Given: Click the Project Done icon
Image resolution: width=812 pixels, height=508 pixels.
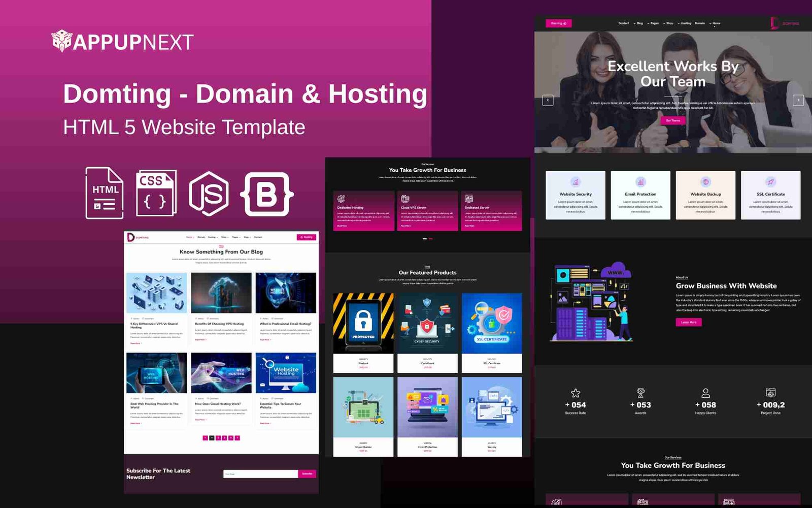Looking at the screenshot, I should [770, 393].
